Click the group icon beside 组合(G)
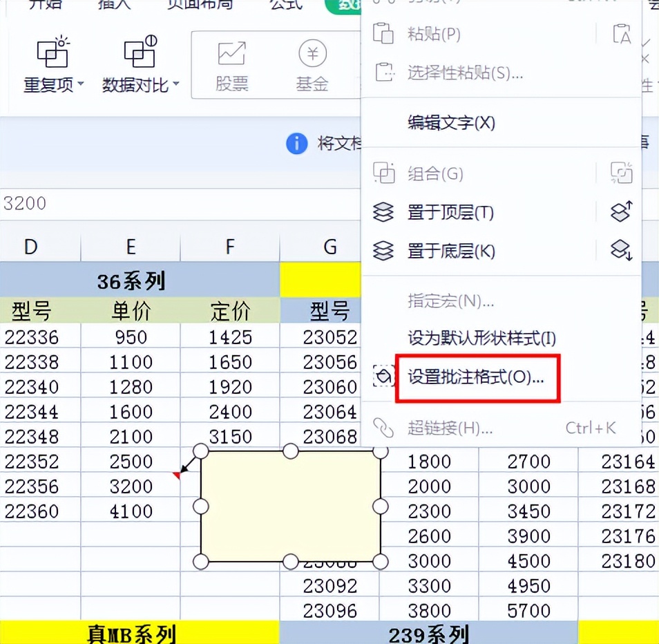 (x=383, y=173)
